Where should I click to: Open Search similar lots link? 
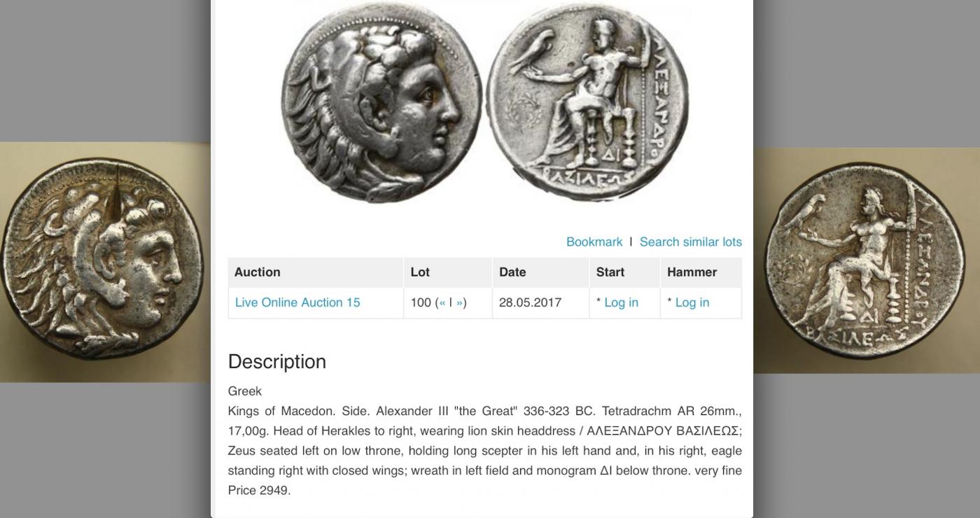[x=691, y=241]
